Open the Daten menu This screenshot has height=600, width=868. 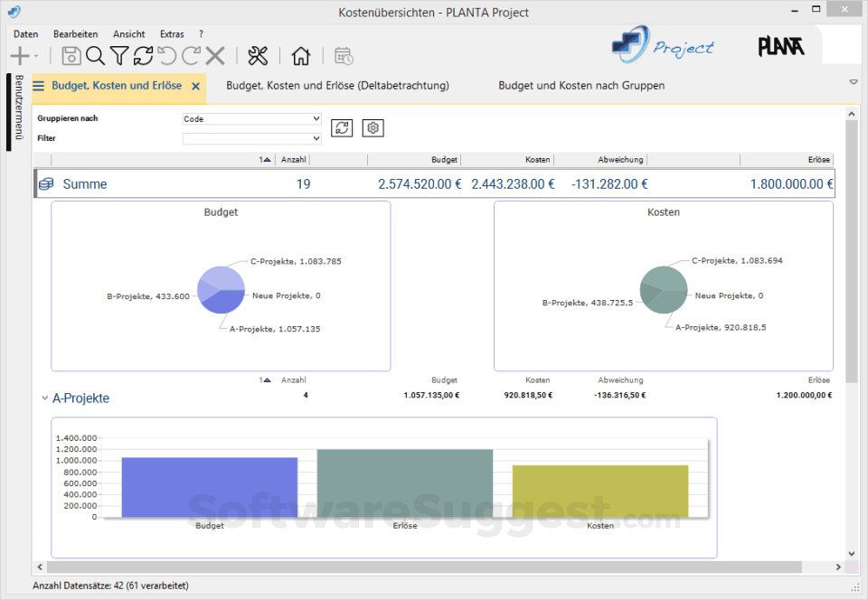[x=26, y=33]
